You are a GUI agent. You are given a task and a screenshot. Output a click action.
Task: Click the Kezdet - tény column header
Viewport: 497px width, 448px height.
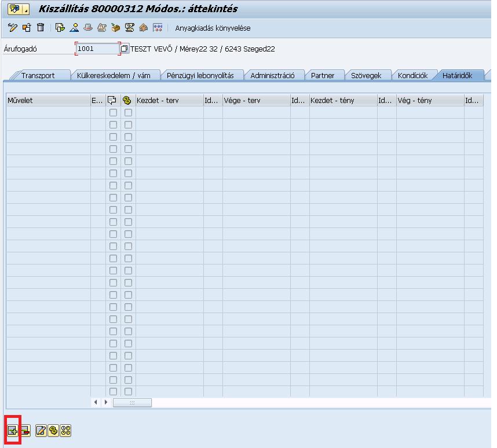343,101
